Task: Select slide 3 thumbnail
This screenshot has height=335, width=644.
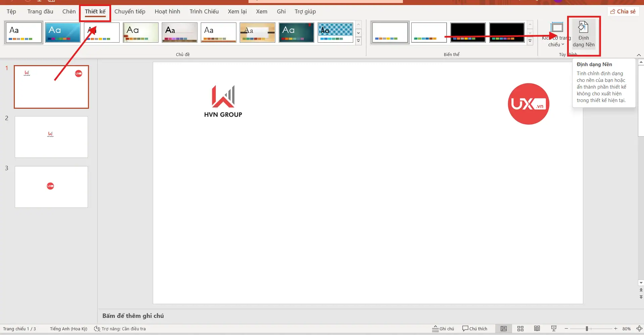Action: pyautogui.click(x=51, y=187)
